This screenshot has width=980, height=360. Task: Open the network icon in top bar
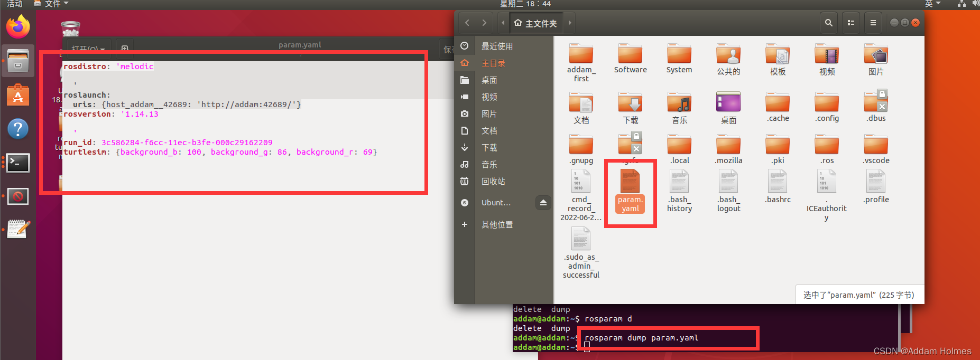tap(961, 4)
